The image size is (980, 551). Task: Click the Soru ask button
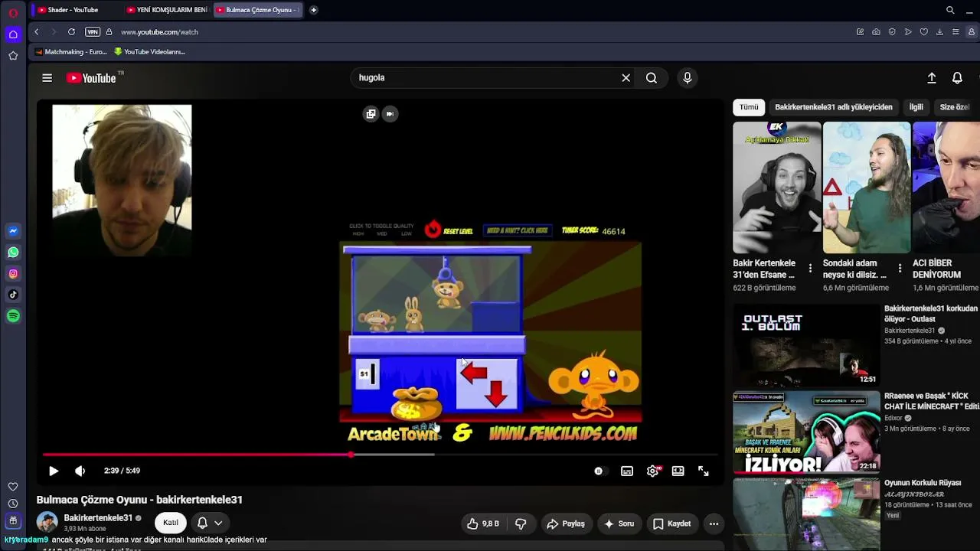click(x=619, y=523)
